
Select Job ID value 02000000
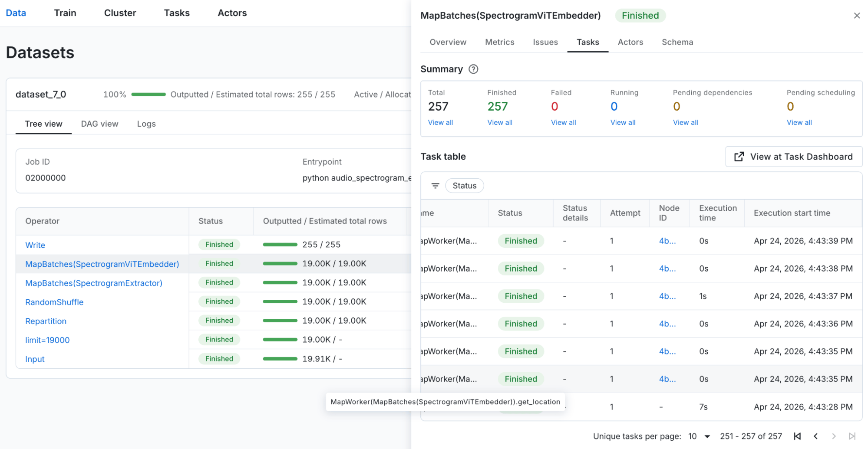click(x=46, y=178)
